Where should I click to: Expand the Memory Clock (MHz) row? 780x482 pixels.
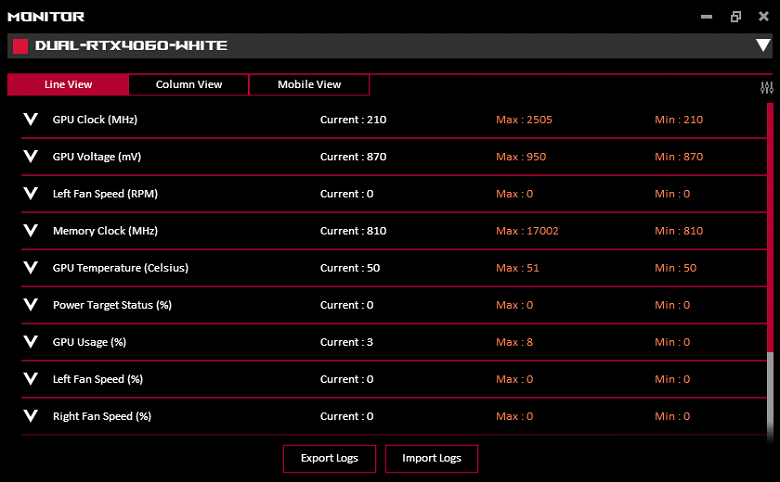(x=31, y=231)
